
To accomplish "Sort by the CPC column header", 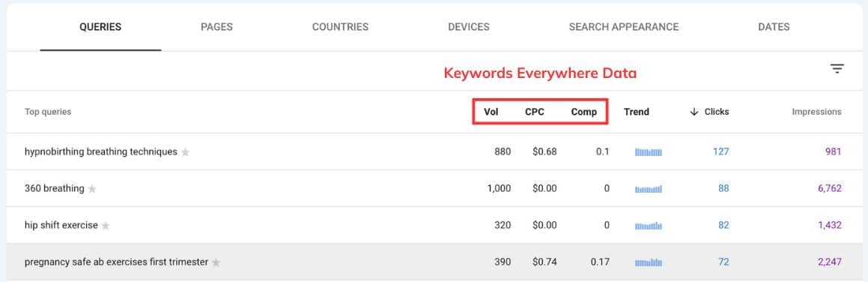I will (x=535, y=112).
